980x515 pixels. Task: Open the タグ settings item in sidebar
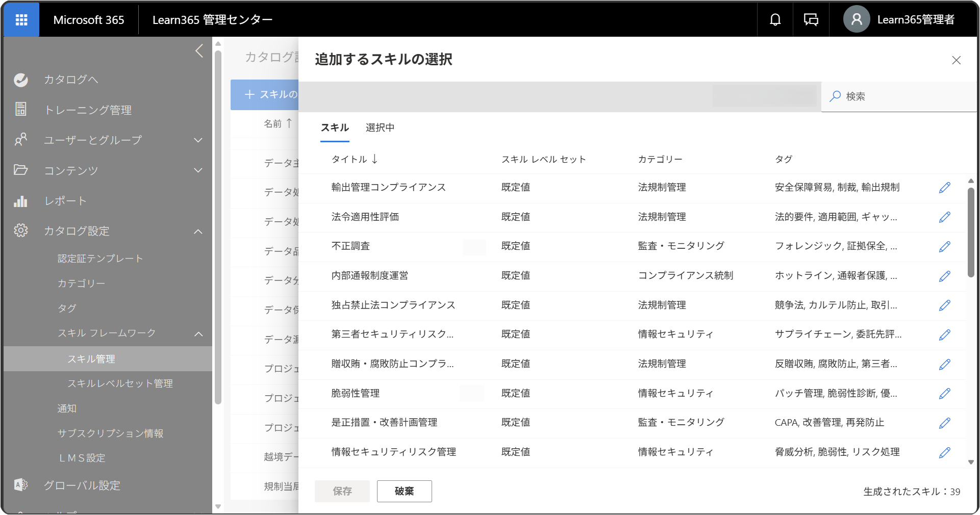(67, 308)
